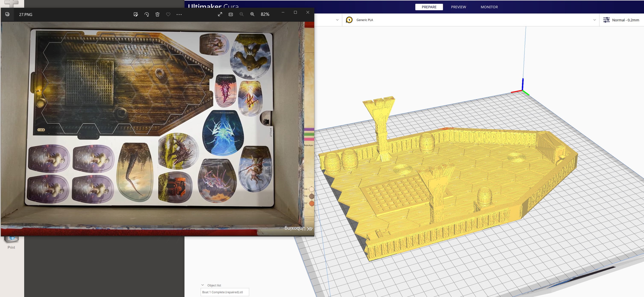Open the edit image tool in Photos
This screenshot has width=644, height=297.
click(x=136, y=15)
